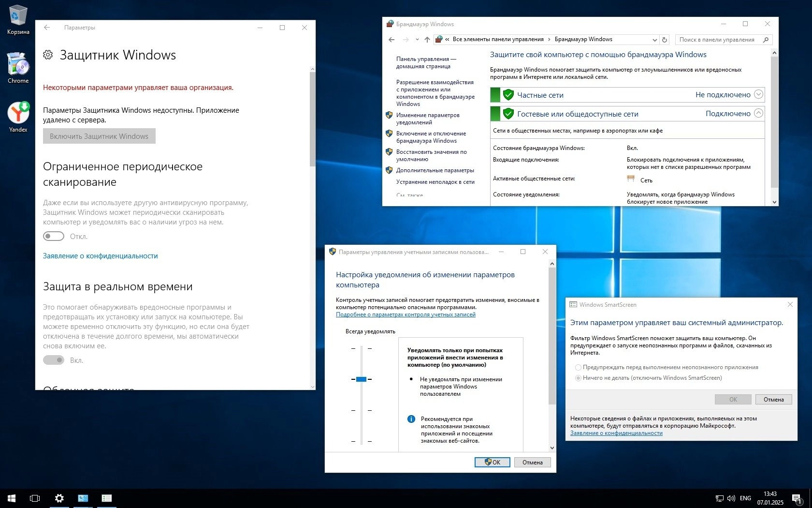The height and width of the screenshot is (508, 812).
Task: Click the gear icon beside Защитник Windows heading
Action: tap(48, 55)
